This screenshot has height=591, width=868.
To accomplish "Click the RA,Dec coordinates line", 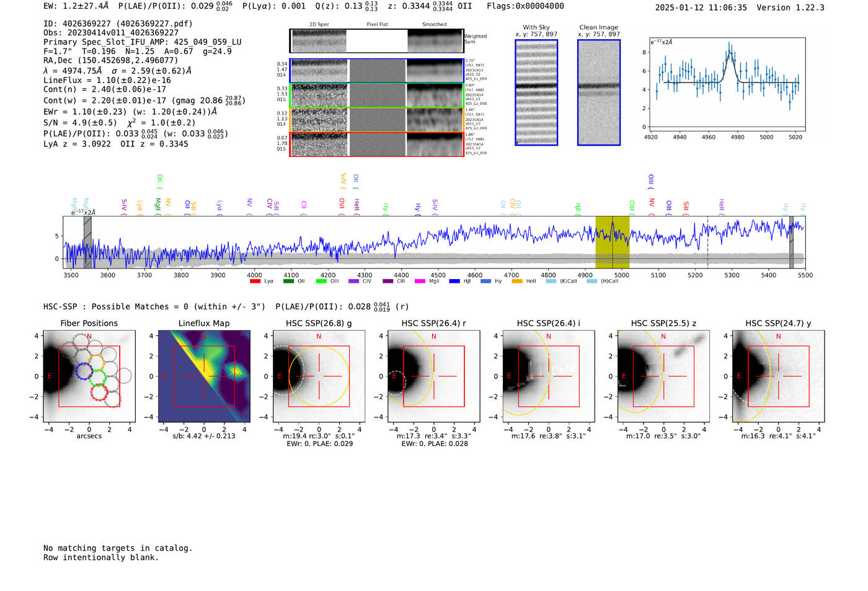I will [x=110, y=60].
